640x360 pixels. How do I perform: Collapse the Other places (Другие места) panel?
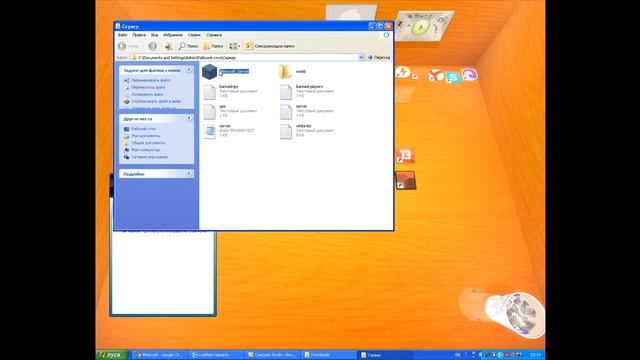pos(189,118)
